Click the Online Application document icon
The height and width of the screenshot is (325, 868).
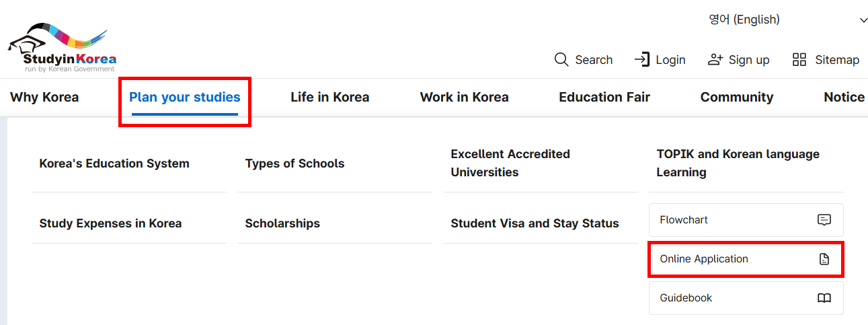[824, 259]
